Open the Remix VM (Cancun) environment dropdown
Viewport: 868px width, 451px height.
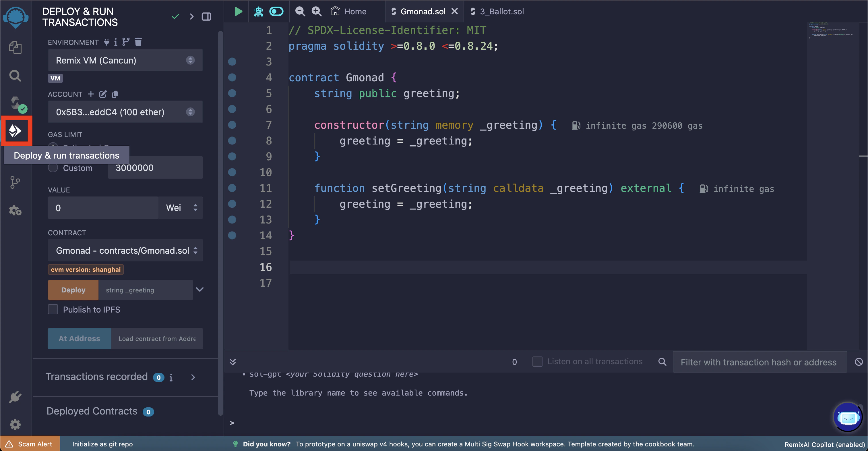coord(125,60)
